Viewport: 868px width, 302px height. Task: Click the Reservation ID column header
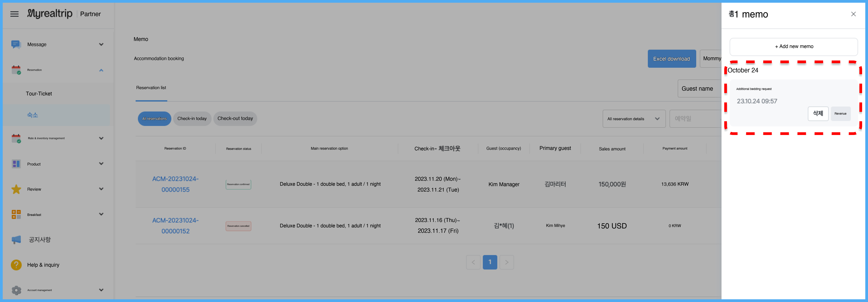(x=175, y=149)
